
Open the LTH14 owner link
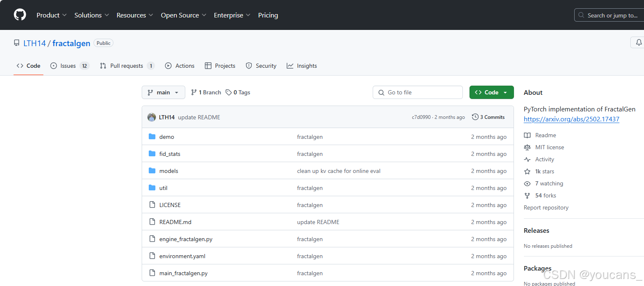pos(34,43)
